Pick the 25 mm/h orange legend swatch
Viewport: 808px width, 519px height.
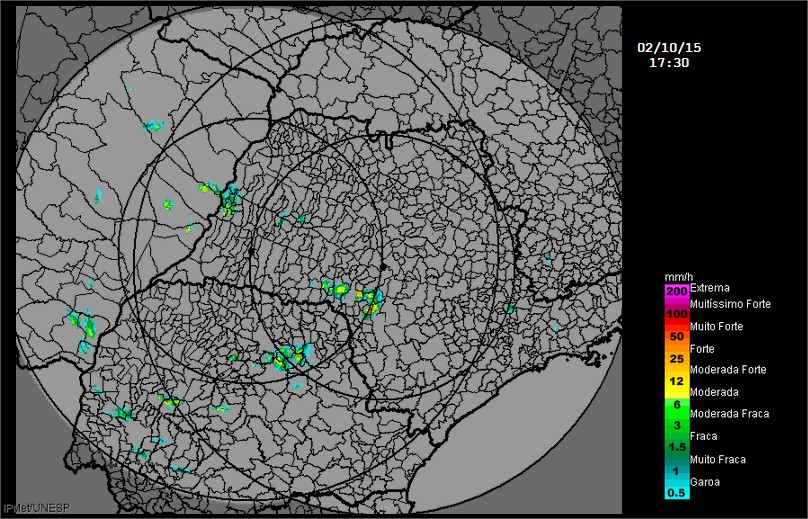coord(676,359)
